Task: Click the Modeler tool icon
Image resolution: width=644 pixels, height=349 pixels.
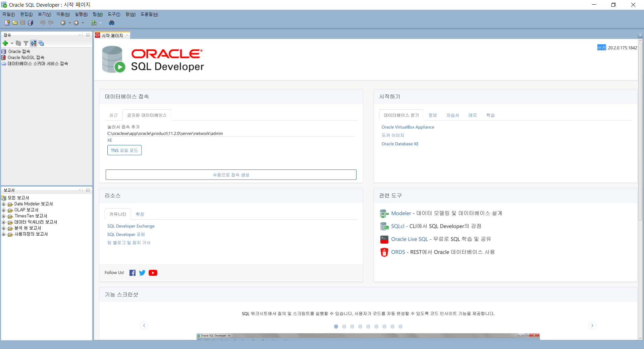Action: (x=384, y=213)
